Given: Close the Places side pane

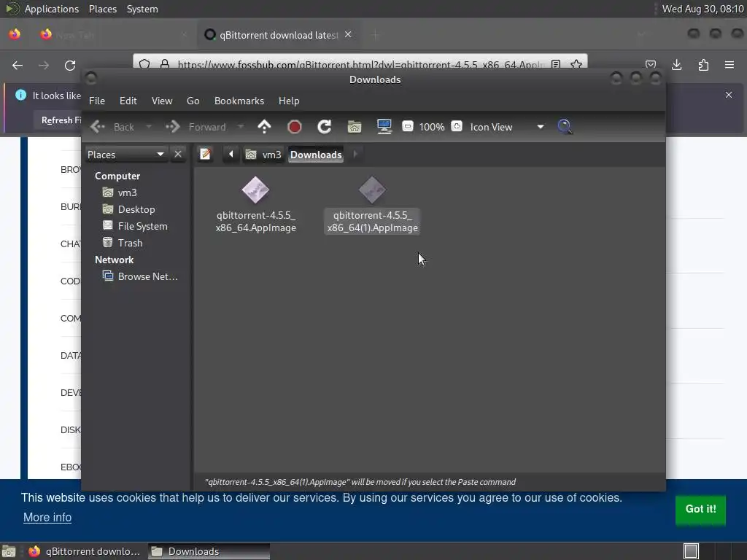Looking at the screenshot, I should point(178,155).
